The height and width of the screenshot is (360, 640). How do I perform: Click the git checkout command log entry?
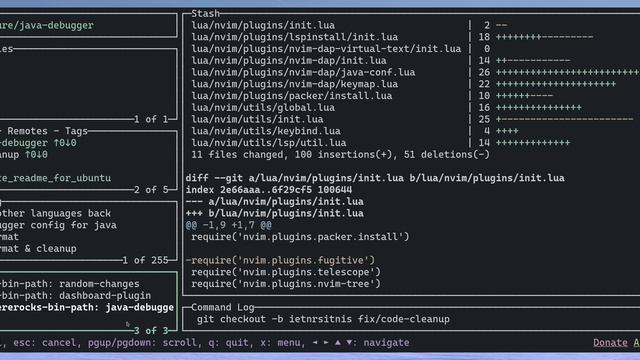(x=323, y=319)
